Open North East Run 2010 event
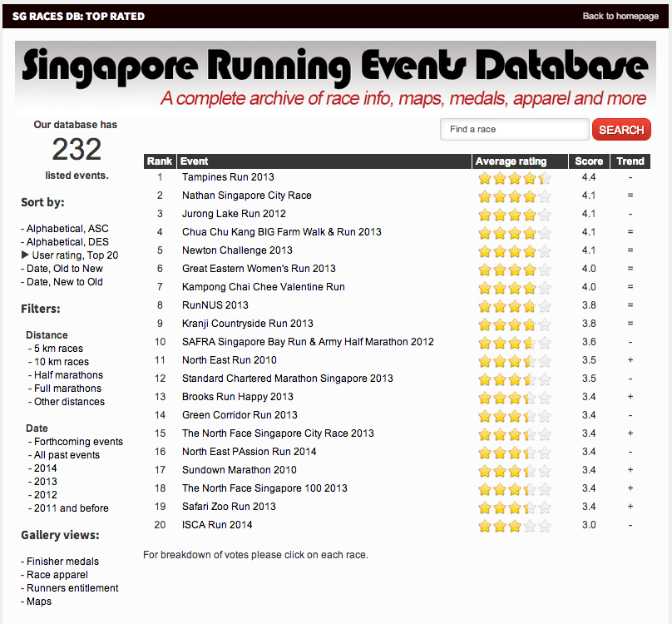Image resolution: width=672 pixels, height=624 pixels. coord(230,359)
